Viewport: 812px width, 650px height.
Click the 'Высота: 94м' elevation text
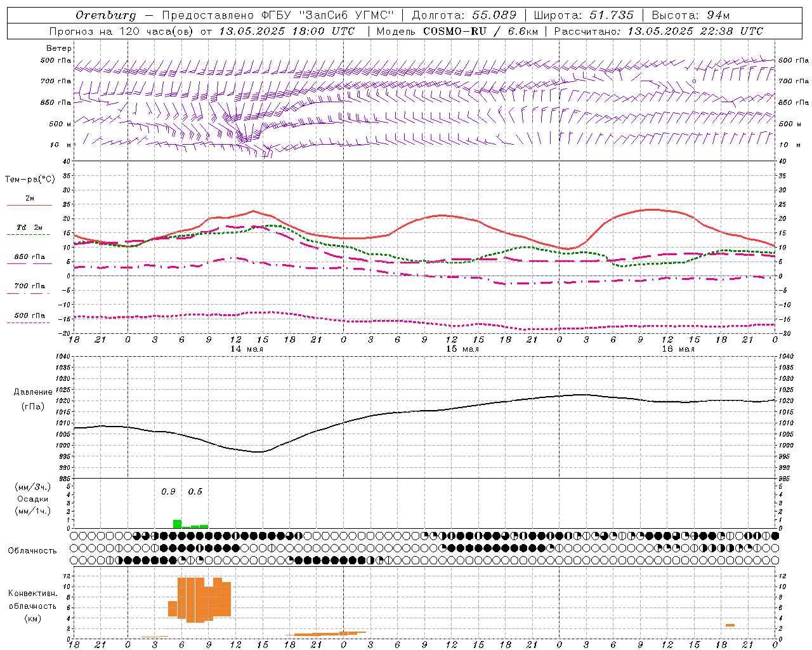(691, 15)
